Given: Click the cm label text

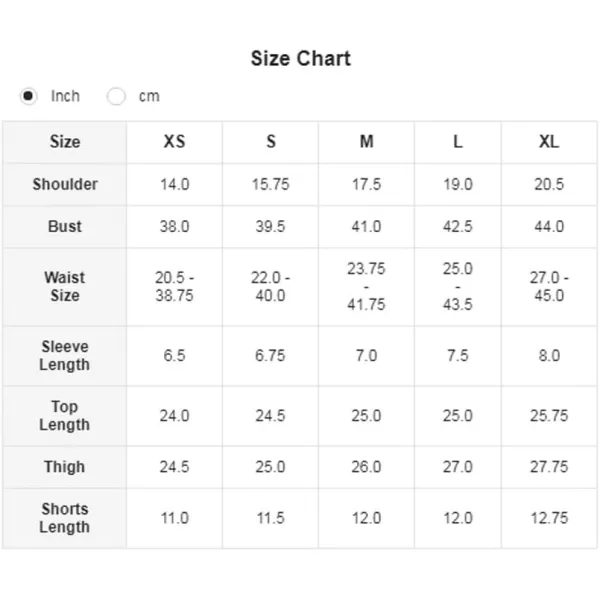Looking at the screenshot, I should tap(149, 96).
